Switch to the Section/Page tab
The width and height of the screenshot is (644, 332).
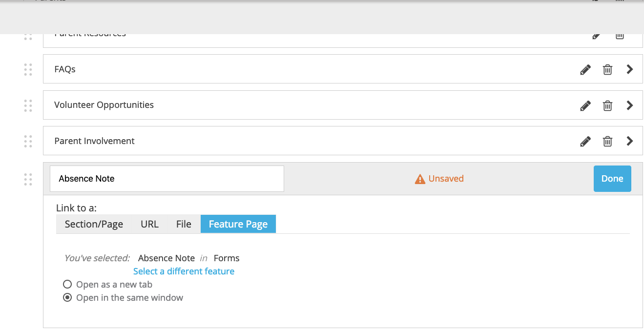(93, 224)
